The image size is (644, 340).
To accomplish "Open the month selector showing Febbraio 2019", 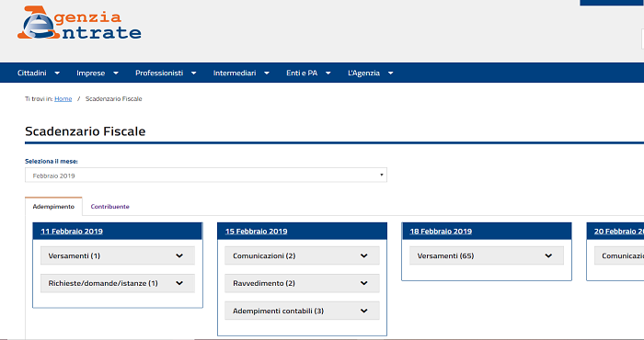I will pos(206,176).
